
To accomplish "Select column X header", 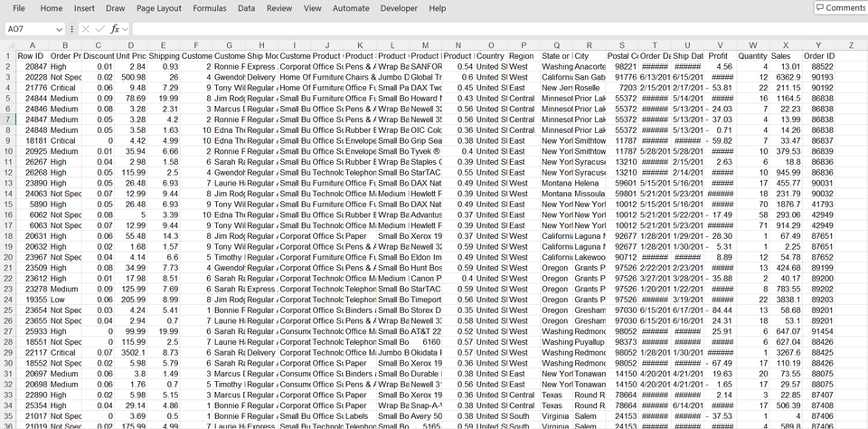I will click(786, 45).
